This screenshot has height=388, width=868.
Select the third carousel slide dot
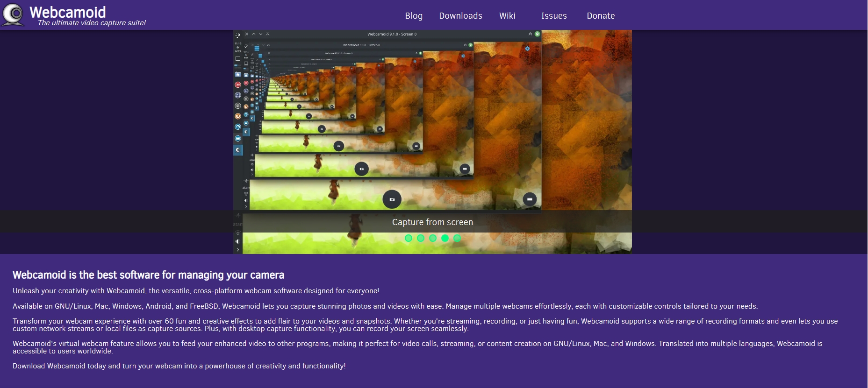(433, 238)
